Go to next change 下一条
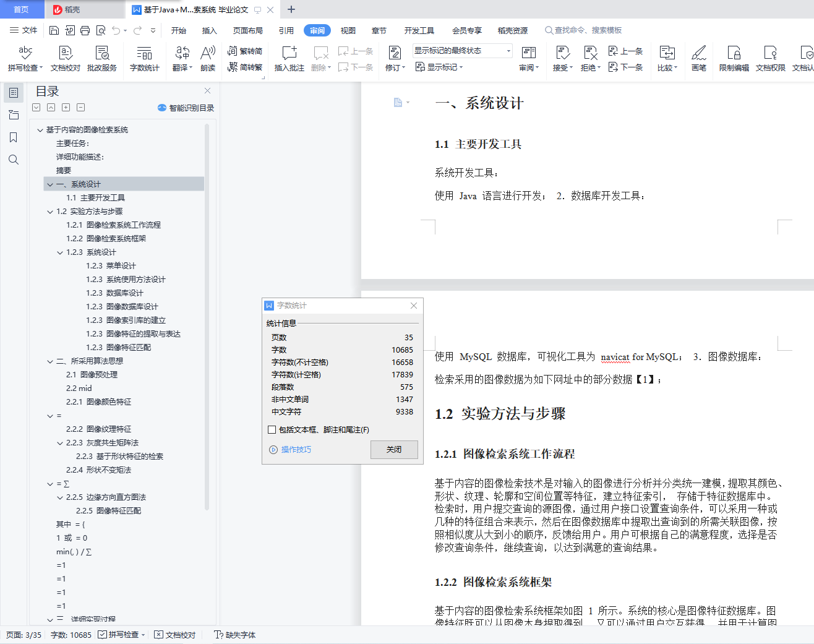Image resolution: width=814 pixels, height=644 pixels. pyautogui.click(x=625, y=67)
